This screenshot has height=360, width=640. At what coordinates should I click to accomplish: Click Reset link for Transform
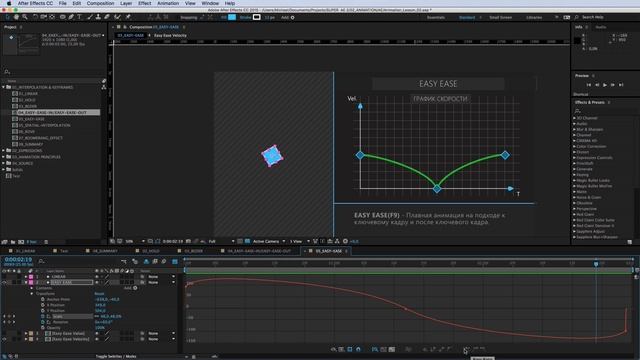[99, 293]
